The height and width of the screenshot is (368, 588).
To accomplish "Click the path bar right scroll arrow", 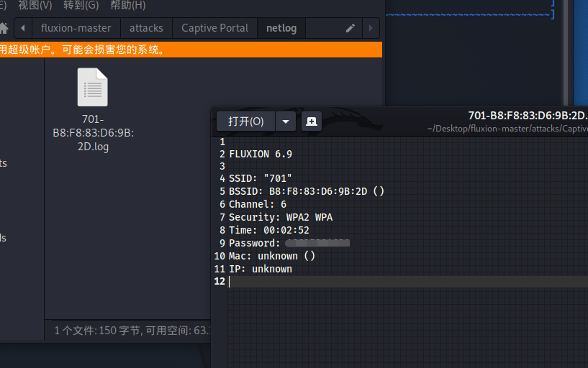I will [371, 28].
